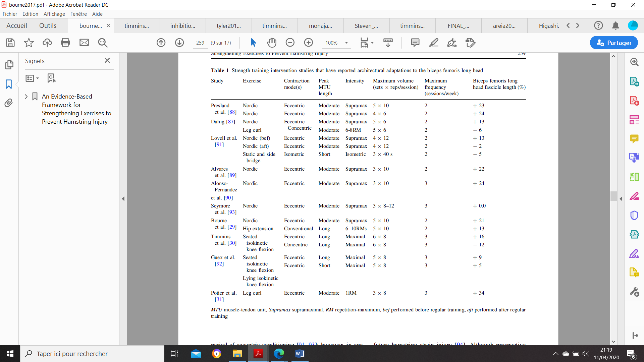Close the Signets panel

click(107, 60)
